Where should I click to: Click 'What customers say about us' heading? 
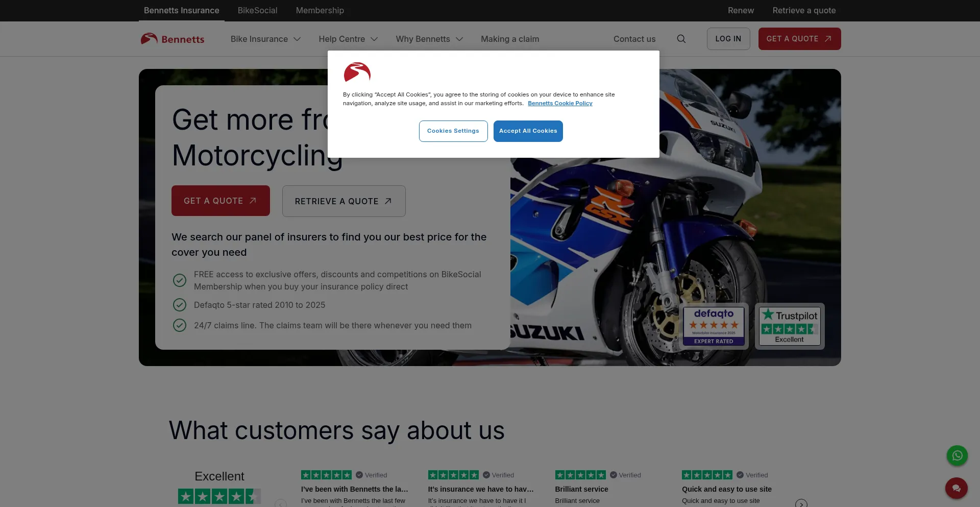pyautogui.click(x=337, y=430)
